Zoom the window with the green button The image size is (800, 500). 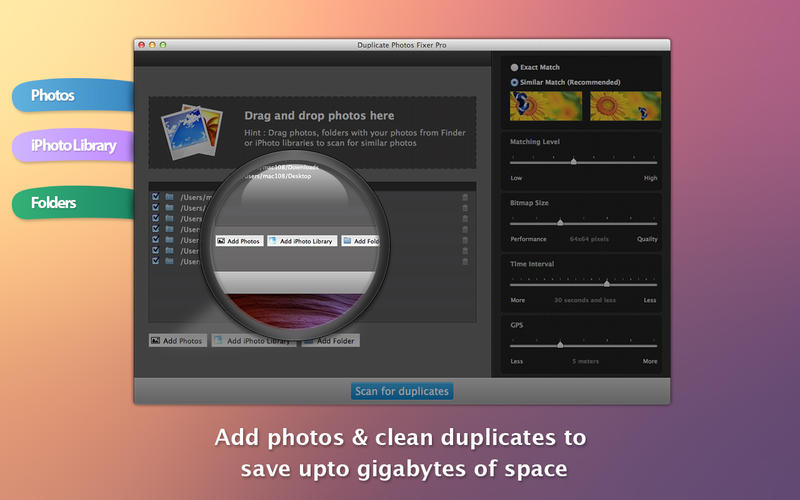tap(163, 45)
